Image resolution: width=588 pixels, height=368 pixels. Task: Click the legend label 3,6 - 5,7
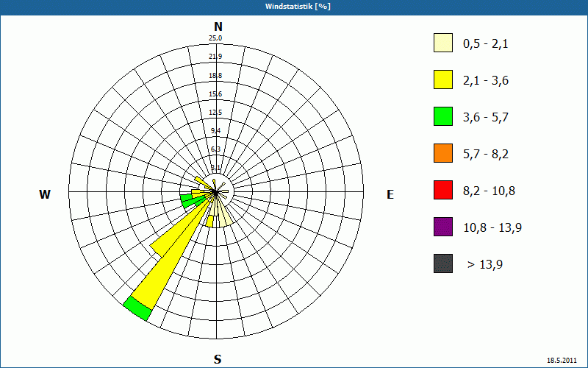pos(486,118)
